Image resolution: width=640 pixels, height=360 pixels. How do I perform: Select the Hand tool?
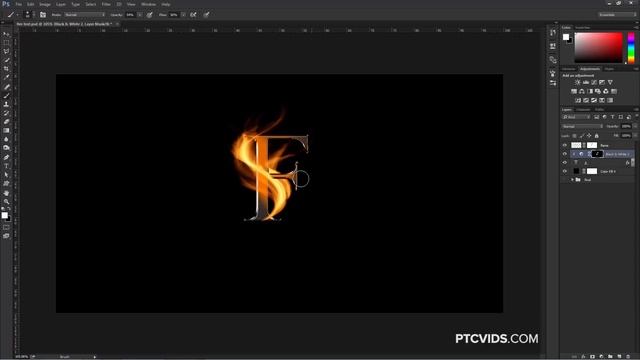[6, 193]
